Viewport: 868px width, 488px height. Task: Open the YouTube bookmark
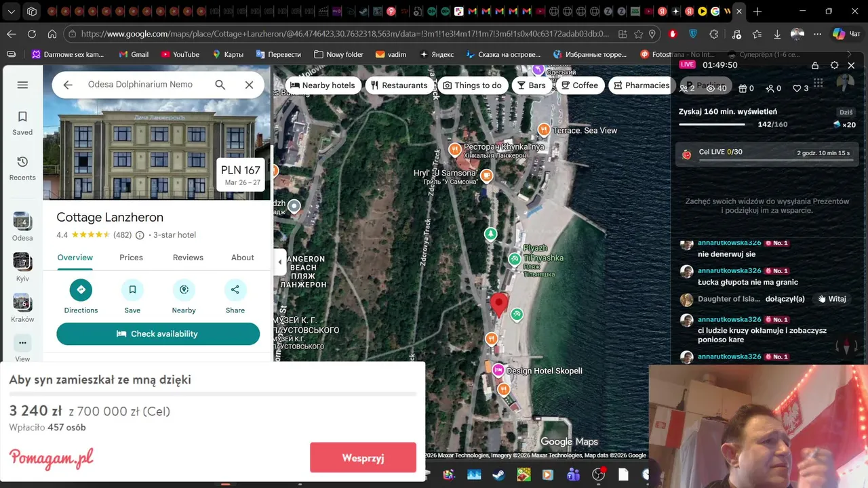coord(180,54)
